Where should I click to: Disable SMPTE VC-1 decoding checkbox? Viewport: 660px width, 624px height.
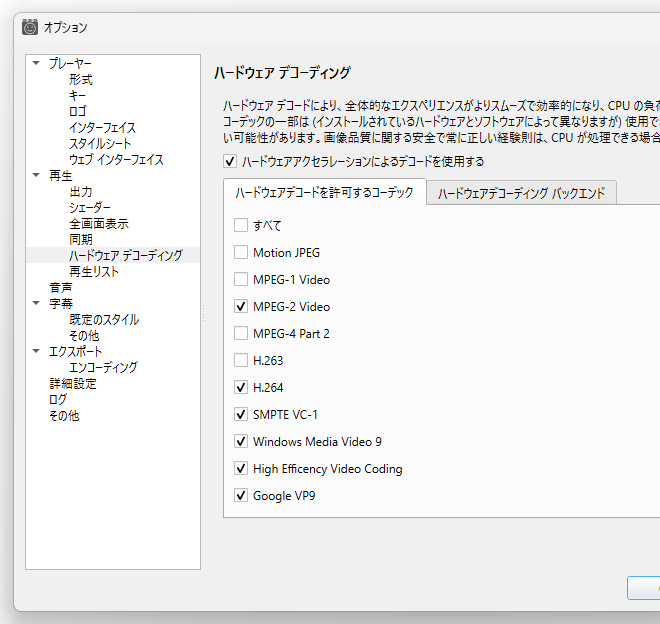tap(241, 414)
